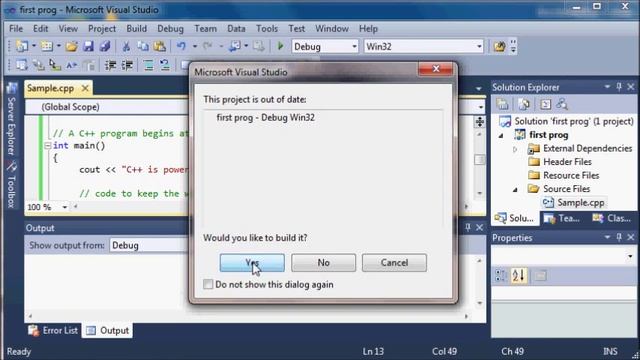
Task: Toggle auto-hide pin on Output panel
Action: [468, 227]
